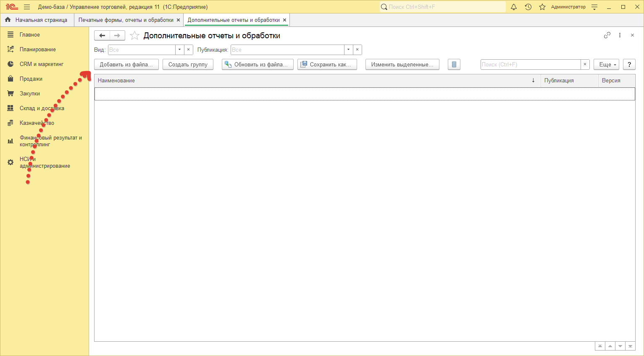Click the list search input field
The width and height of the screenshot is (644, 356).
(530, 64)
